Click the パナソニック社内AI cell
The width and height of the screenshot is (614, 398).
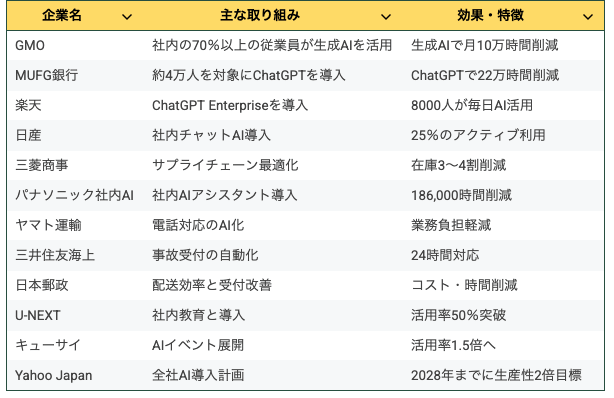(x=74, y=195)
